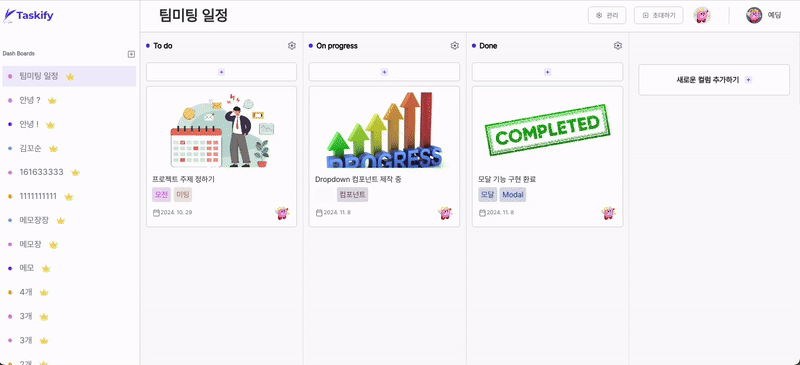Add a new dashboard with plus icon
Screen dimensions: 800x365
coord(131,54)
